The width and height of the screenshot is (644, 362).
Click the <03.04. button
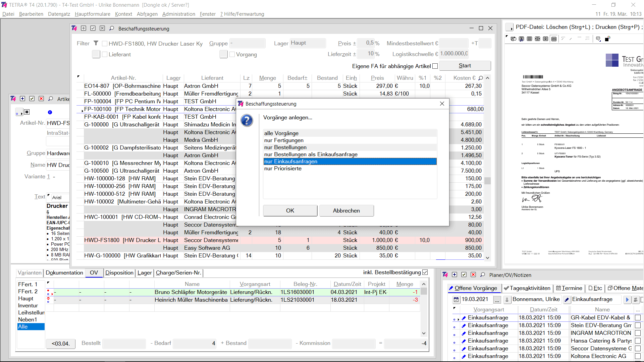pyautogui.click(x=61, y=344)
